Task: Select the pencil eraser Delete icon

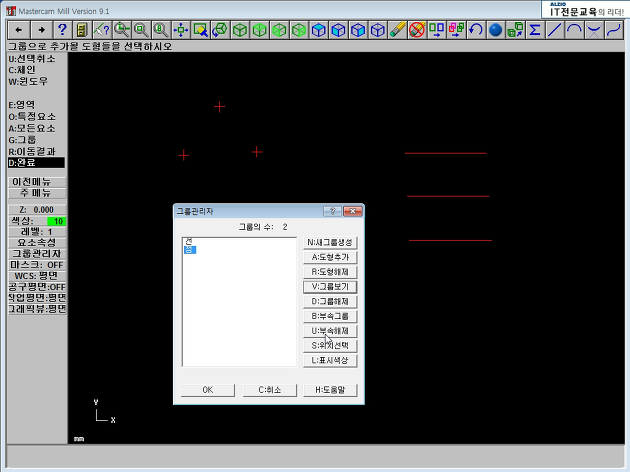Action: [397, 30]
